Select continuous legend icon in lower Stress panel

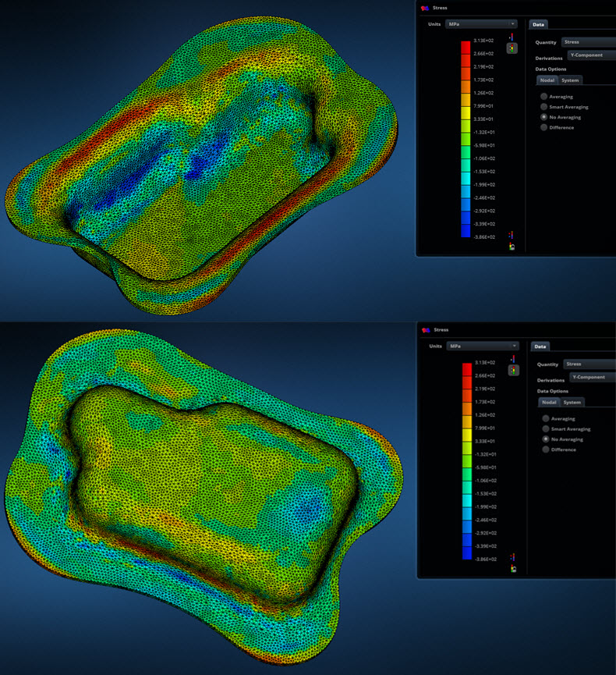(513, 360)
